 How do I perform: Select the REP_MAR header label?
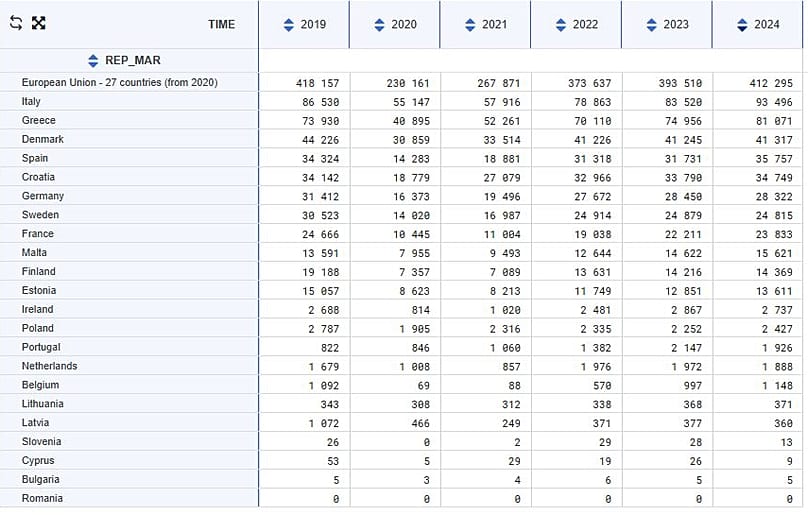tap(132, 60)
